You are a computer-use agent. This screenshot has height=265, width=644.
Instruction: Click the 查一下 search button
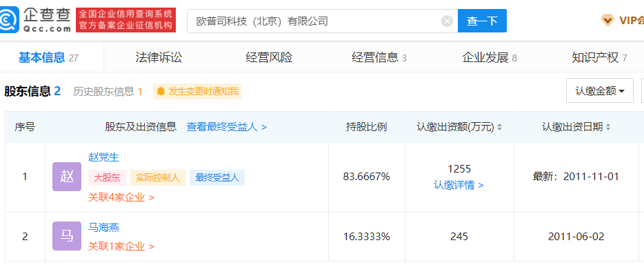[482, 21]
